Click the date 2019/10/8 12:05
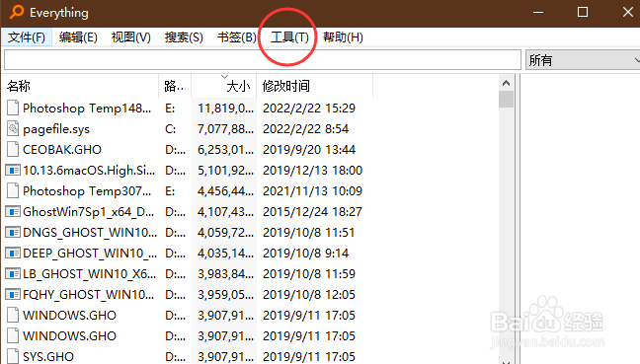The width and height of the screenshot is (640, 364). click(x=309, y=294)
